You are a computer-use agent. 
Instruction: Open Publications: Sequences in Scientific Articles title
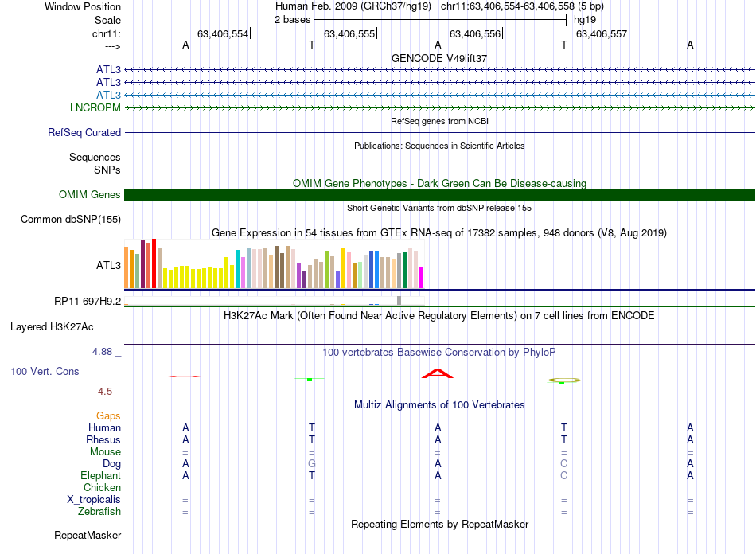click(439, 146)
